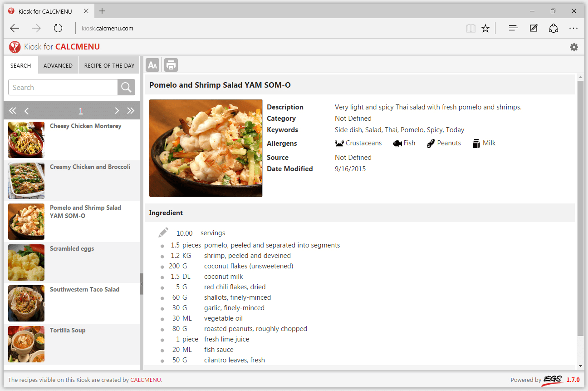588x391 pixels.
Task: Open the RECIPE OF THE DAY tab
Action: coord(109,65)
